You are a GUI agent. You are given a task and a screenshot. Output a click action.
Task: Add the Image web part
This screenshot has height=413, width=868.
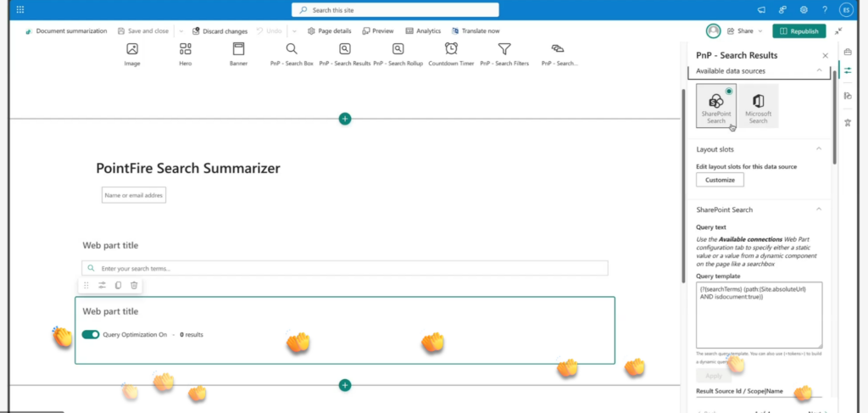(x=131, y=54)
